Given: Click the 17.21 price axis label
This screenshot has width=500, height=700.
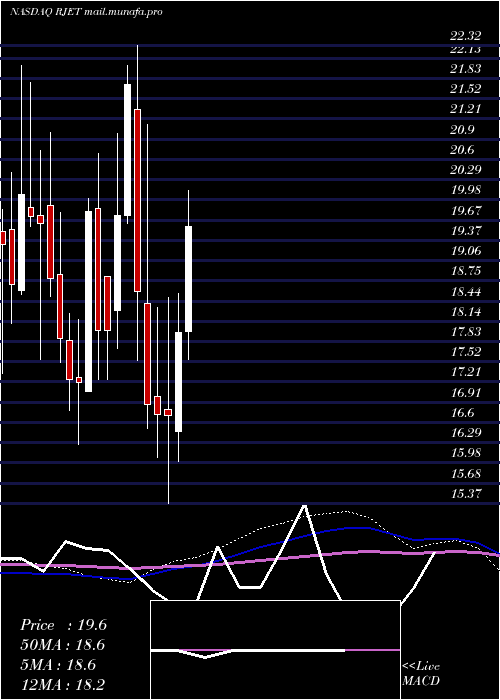Looking at the screenshot, I should (x=465, y=372).
